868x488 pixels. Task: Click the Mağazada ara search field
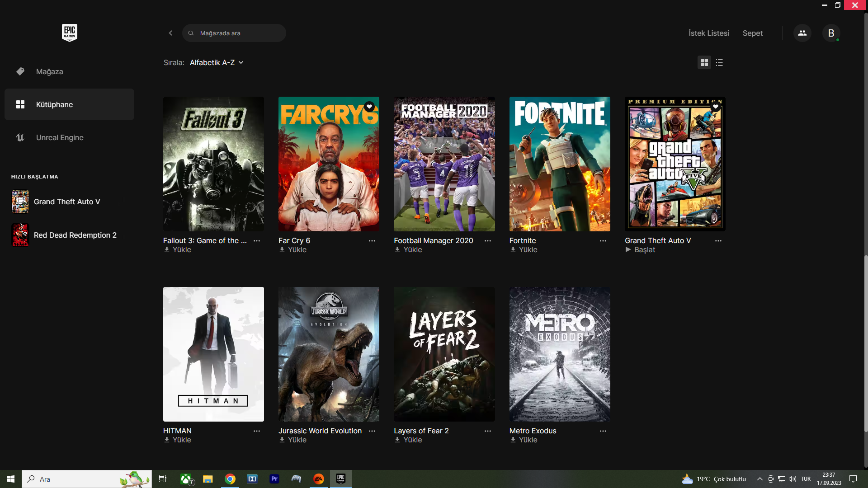234,33
